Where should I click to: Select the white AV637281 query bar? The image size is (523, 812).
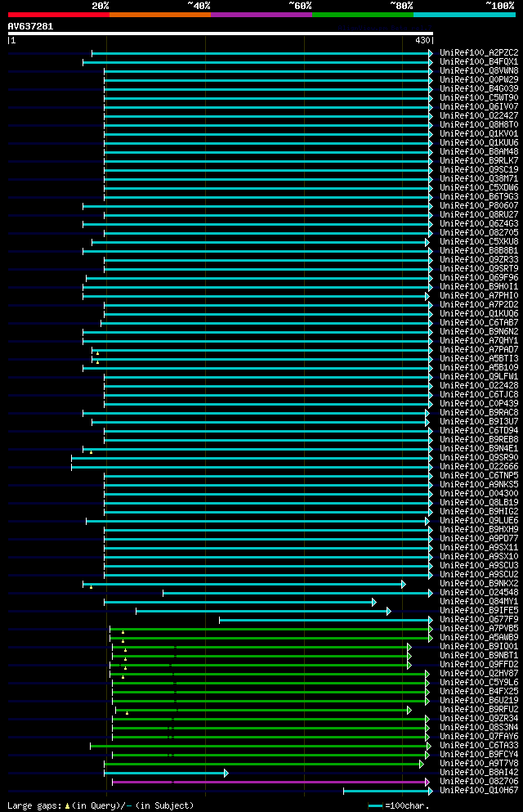point(221,34)
